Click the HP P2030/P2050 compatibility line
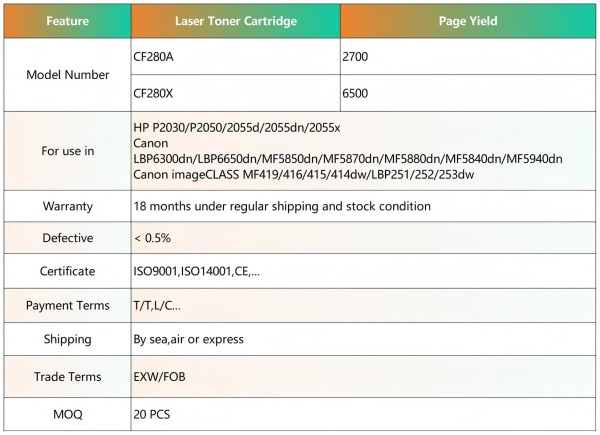 pos(236,127)
